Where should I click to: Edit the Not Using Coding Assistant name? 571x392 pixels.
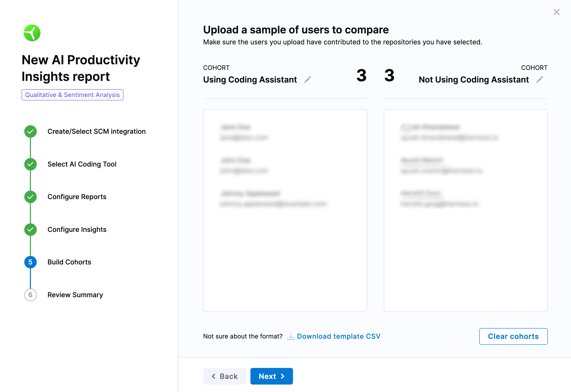(x=539, y=80)
